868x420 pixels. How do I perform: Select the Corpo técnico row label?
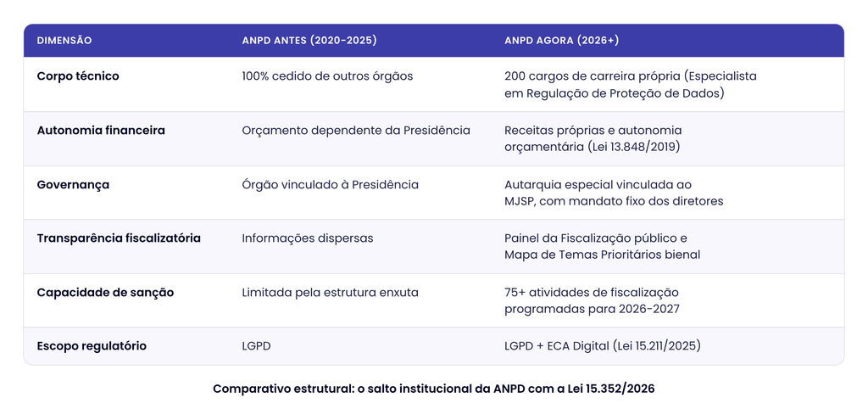[78, 76]
